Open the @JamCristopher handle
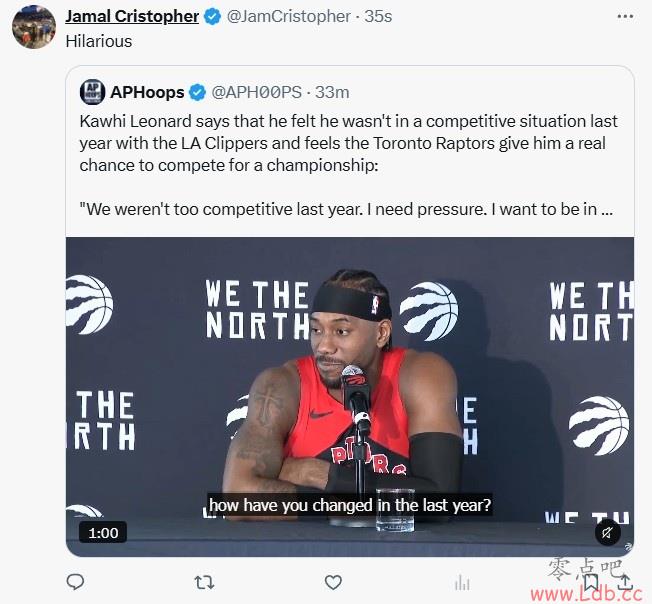Image resolution: width=652 pixels, height=604 pixels. click(x=289, y=17)
